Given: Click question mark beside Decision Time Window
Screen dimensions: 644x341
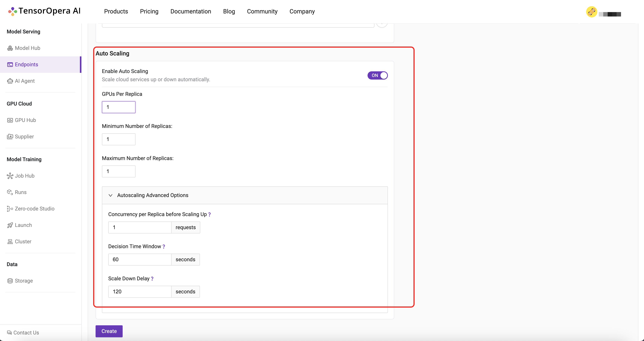Looking at the screenshot, I should (x=164, y=246).
